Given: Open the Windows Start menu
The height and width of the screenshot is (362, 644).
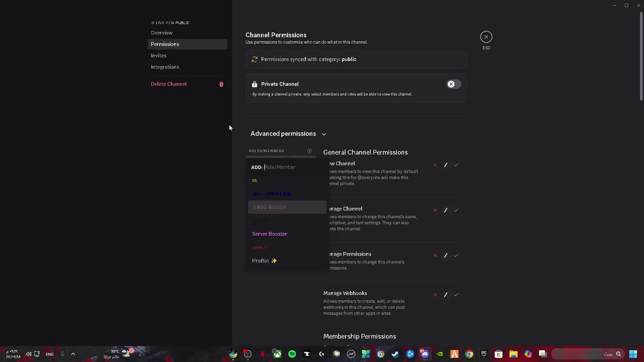Looking at the screenshot, I should point(633,354).
